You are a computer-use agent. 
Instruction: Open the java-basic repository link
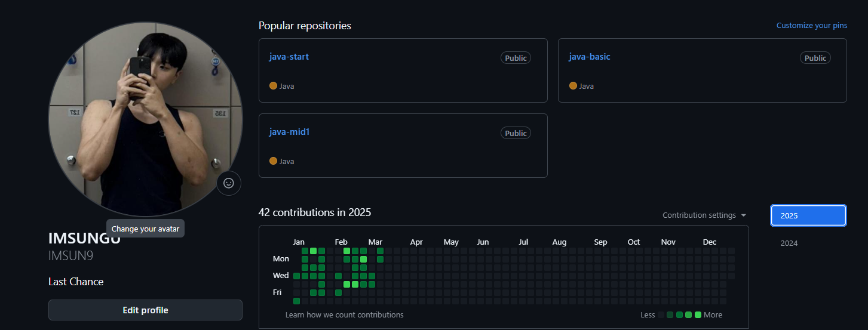point(589,57)
